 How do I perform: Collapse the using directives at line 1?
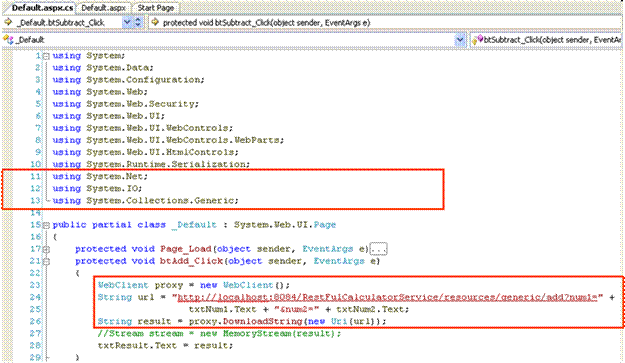click(46, 56)
